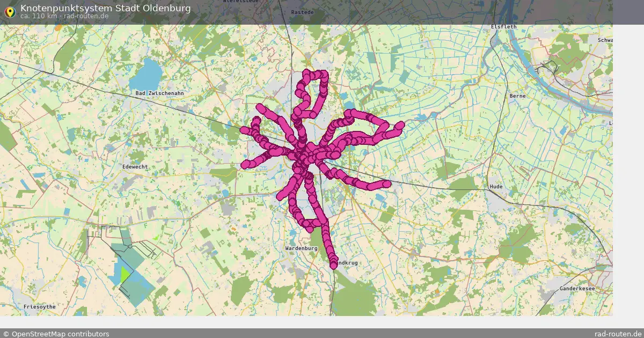Screen dimensions: 644x338
Task: Click the route's southern end marker near Sandkrug
Action: click(x=334, y=264)
